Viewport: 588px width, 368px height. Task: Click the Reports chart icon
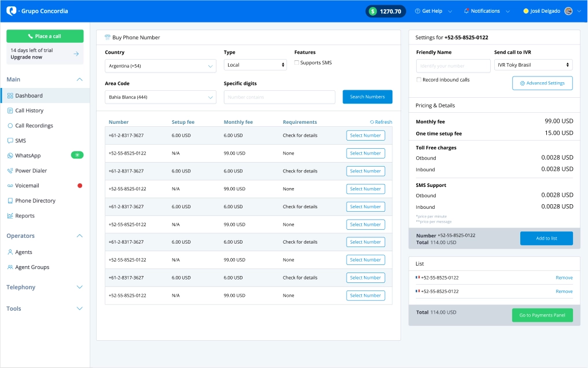tap(10, 216)
